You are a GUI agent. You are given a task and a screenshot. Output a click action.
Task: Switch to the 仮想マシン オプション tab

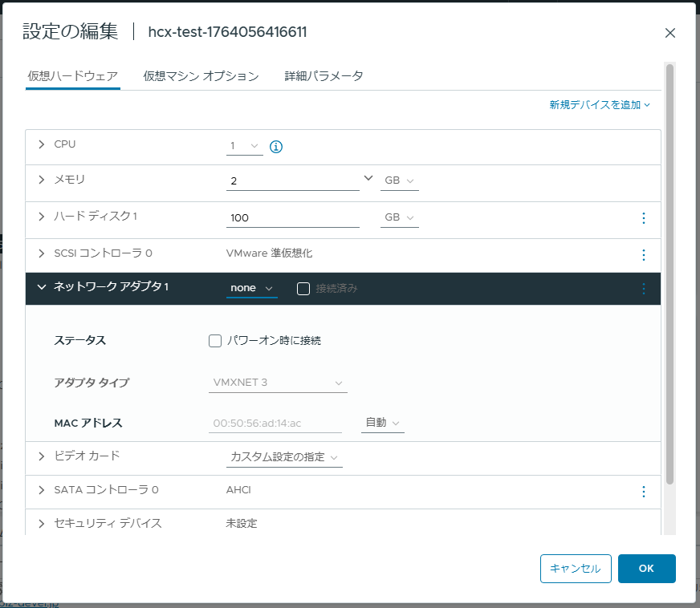pos(201,76)
